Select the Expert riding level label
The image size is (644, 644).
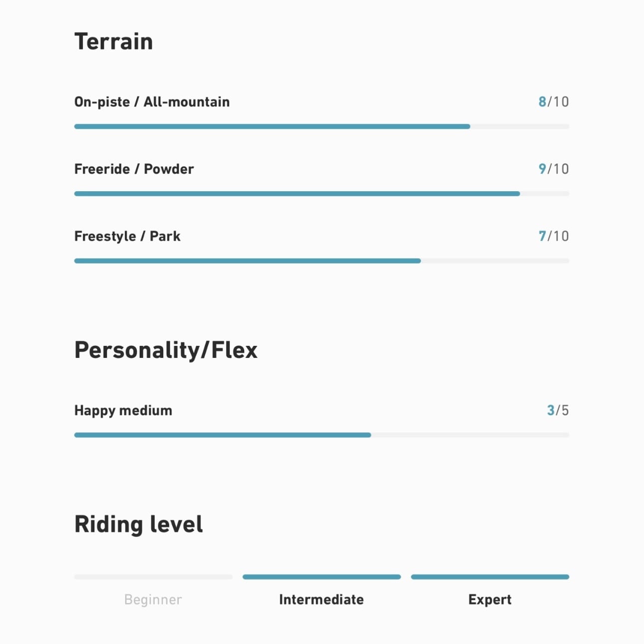[490, 600]
